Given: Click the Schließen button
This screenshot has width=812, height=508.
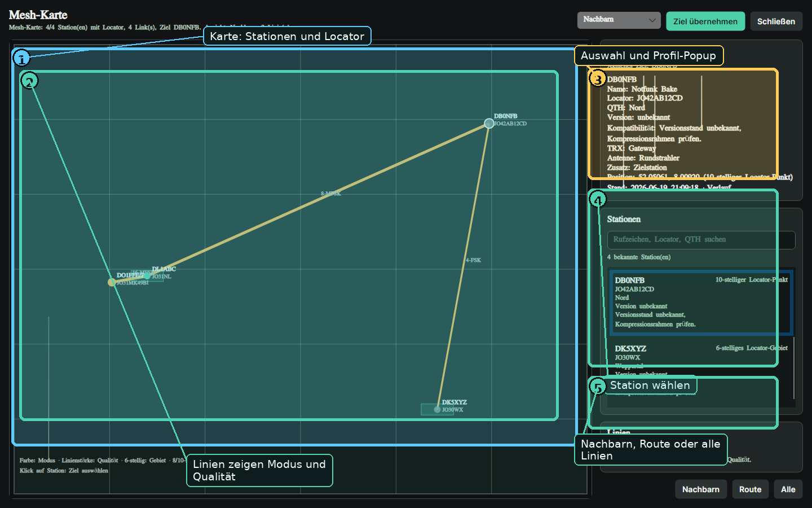Looking at the screenshot, I should [x=776, y=21].
